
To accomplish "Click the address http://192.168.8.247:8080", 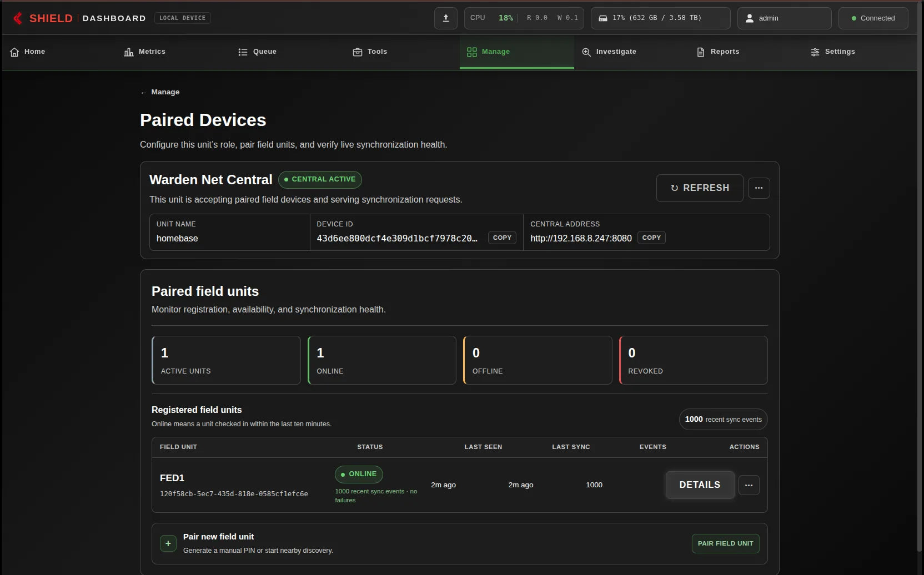I will 581,238.
